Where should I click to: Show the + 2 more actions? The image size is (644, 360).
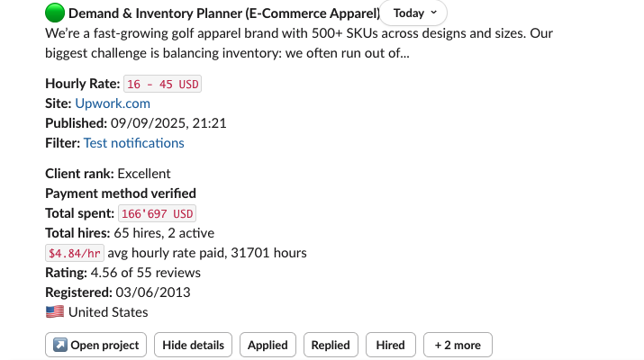pos(458,345)
